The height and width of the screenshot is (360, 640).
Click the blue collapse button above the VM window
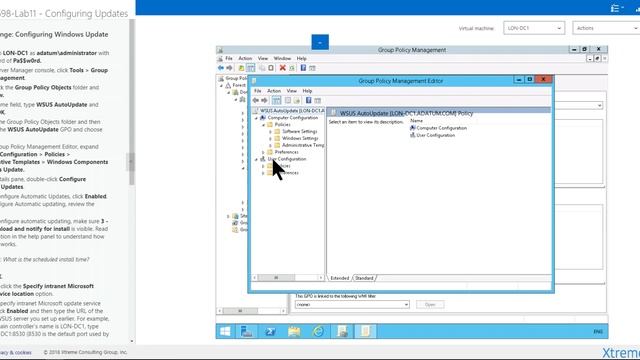point(320,42)
